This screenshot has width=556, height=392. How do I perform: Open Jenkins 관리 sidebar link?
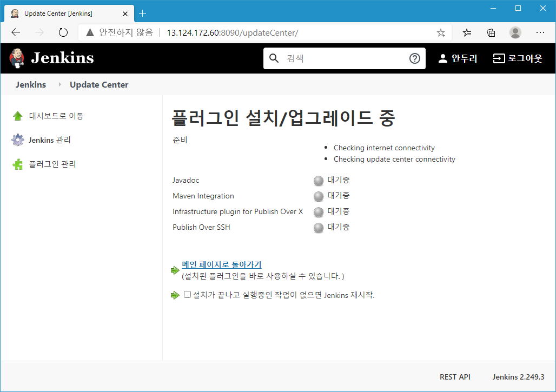49,140
